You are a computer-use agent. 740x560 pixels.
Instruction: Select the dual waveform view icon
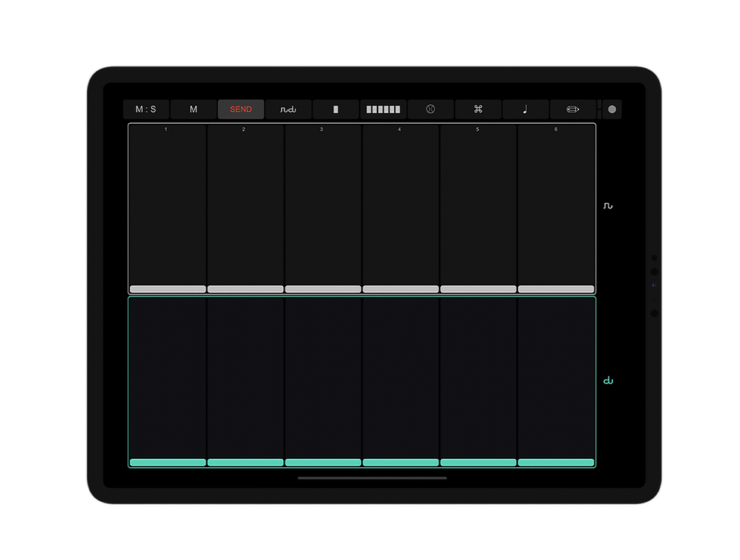(x=288, y=109)
